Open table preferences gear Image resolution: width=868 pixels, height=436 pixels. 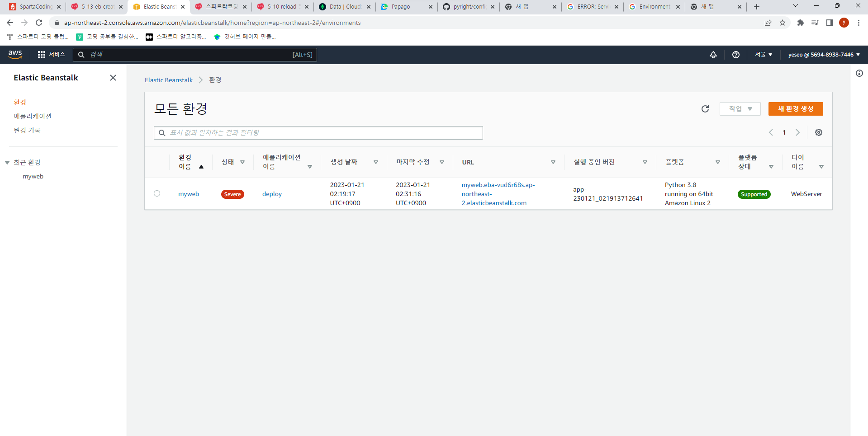[x=819, y=132]
